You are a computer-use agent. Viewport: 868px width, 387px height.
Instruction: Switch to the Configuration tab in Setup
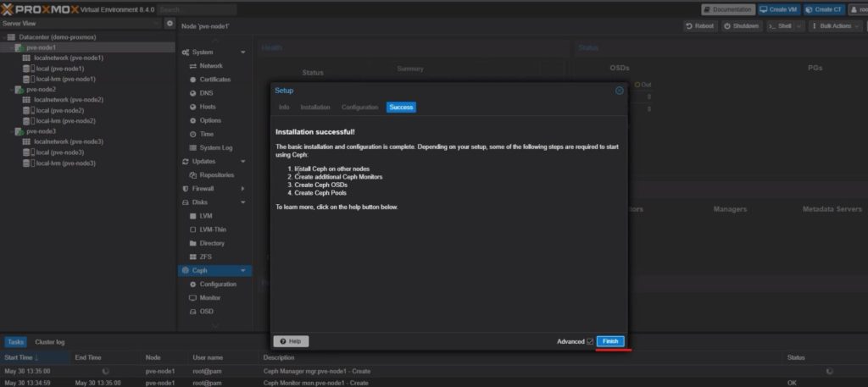359,108
